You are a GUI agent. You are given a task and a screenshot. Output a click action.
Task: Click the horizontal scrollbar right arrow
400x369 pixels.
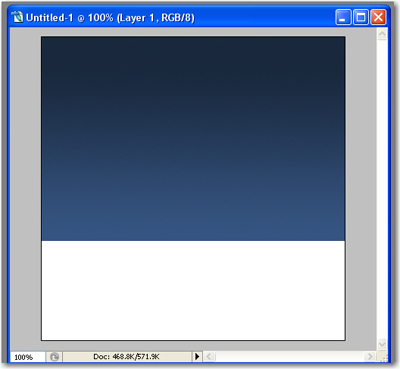click(370, 357)
